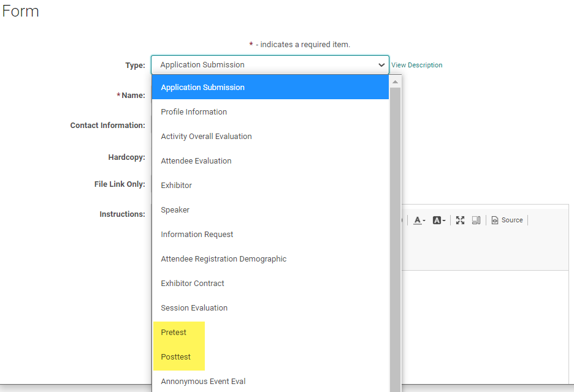Open the background color picker
The height and width of the screenshot is (392, 574).
click(439, 221)
